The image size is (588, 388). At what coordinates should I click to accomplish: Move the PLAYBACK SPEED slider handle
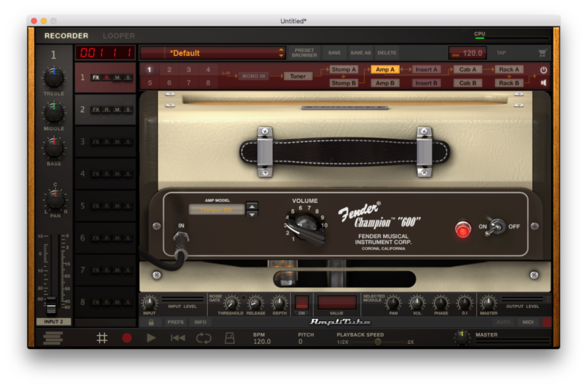point(377,342)
